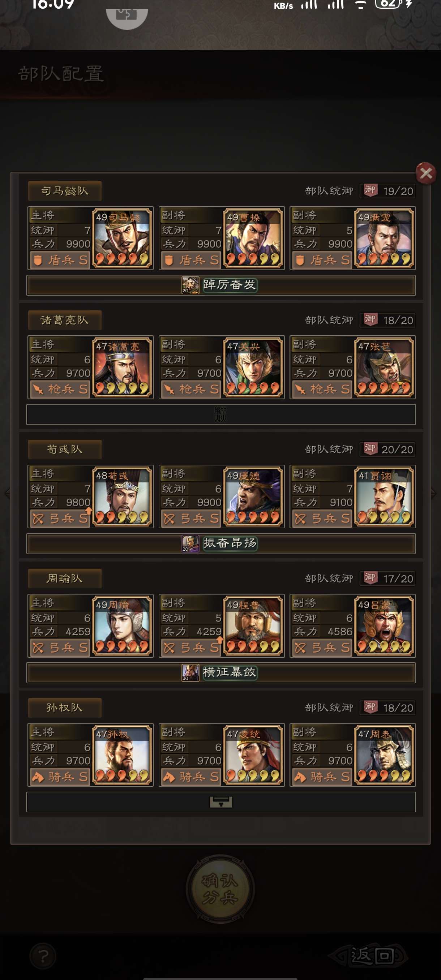Viewport: 441px width, 980px height.
Task: Tap the 周瑜队 team name label
Action: coord(65,579)
